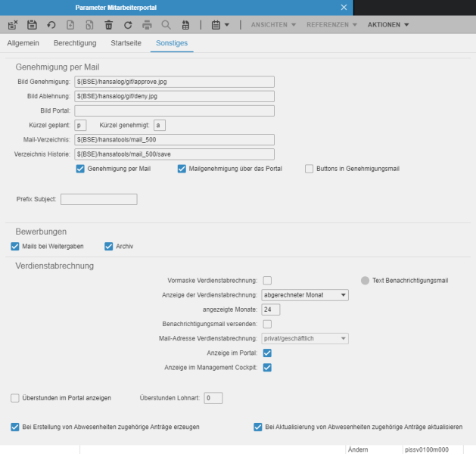Enable Buttons in Genehmigungsmail checkbox
Image resolution: width=476 pixels, height=454 pixels.
coord(309,169)
